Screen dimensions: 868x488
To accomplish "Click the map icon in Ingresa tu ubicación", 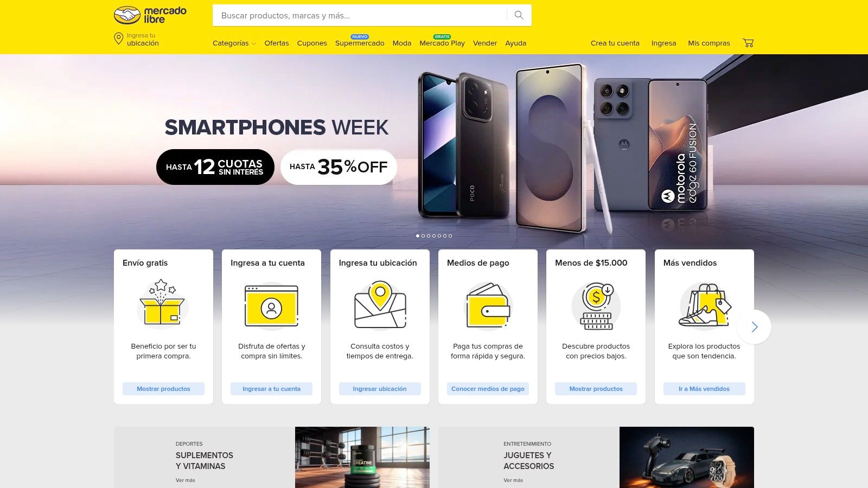I will pyautogui.click(x=380, y=305).
